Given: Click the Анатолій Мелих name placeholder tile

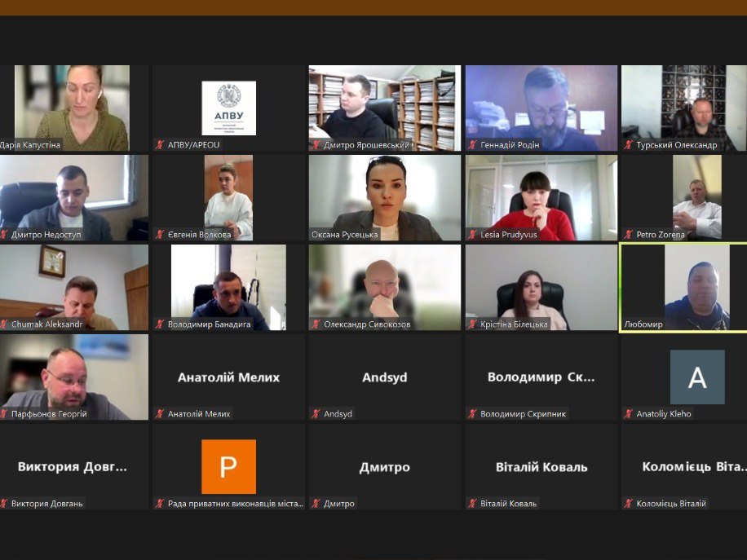Looking at the screenshot, I should click(228, 377).
